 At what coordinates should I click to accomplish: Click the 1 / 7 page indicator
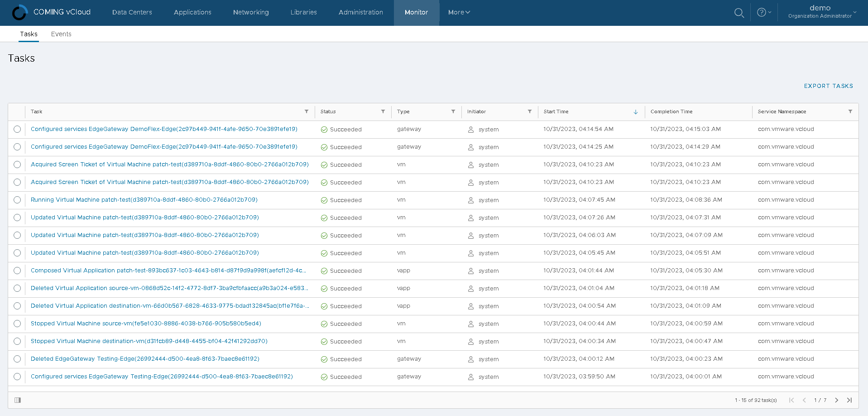(x=820, y=400)
